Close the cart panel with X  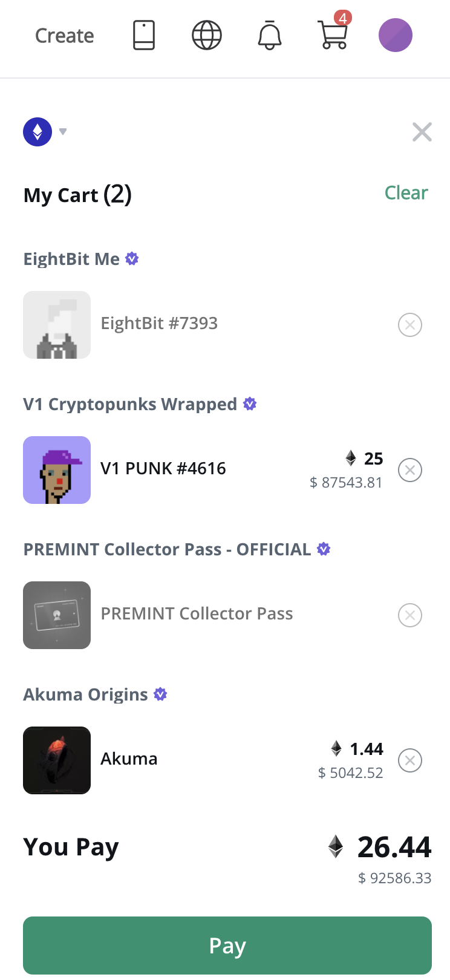tap(422, 132)
